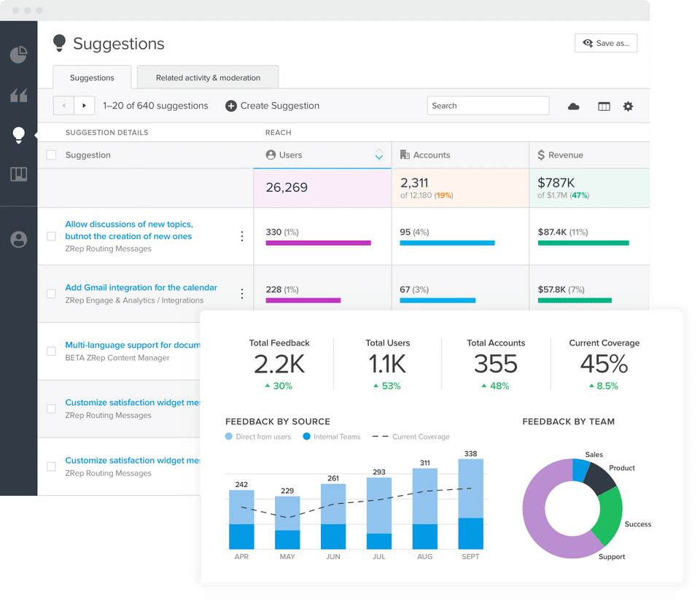Open Add Gmail integration for the calendar
This screenshot has width=700, height=600.
point(141,287)
